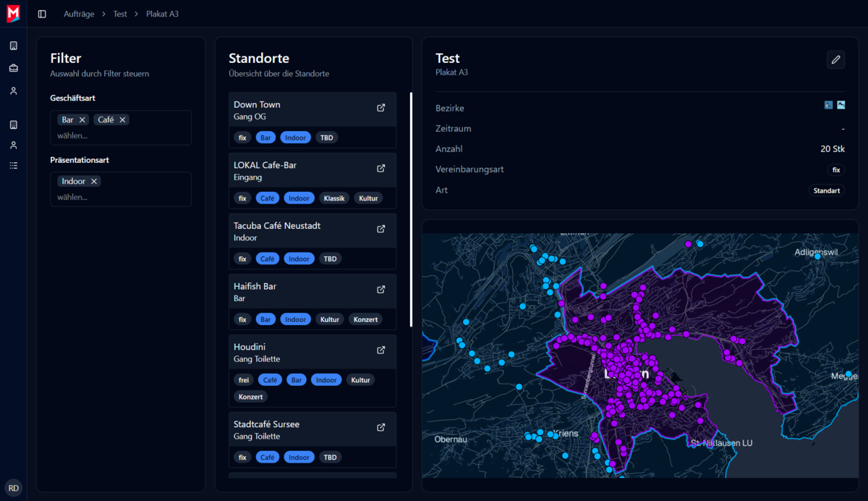Remove the Café filter chip
Screen dimensions: 868x501
tap(122, 120)
